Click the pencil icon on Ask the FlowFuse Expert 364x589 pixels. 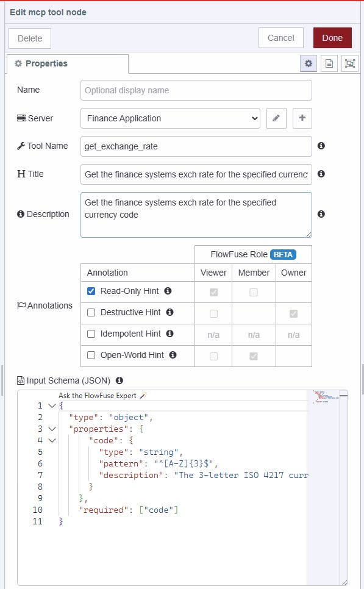[x=142, y=395]
